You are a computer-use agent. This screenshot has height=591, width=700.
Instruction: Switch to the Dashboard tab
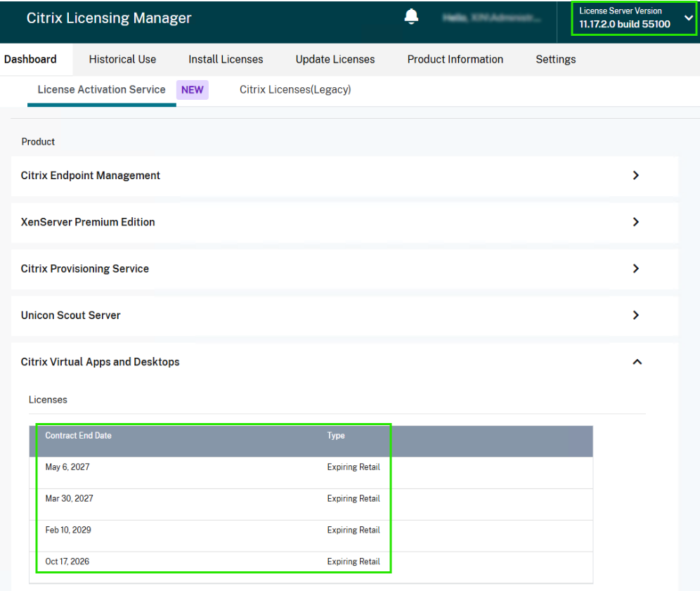30,59
